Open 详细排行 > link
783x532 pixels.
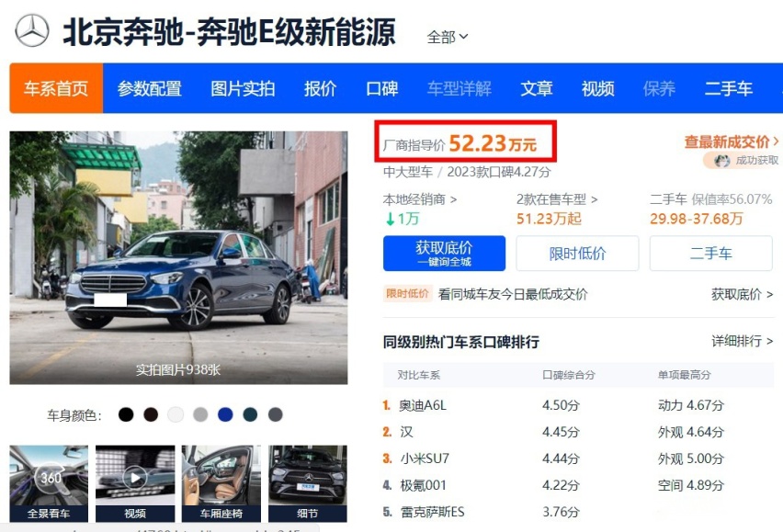(742, 342)
